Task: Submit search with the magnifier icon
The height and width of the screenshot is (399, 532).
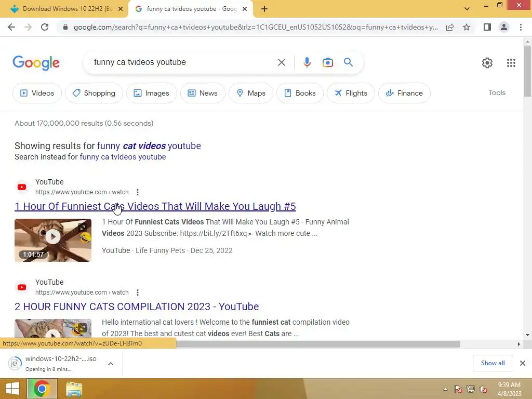Action: (348, 62)
